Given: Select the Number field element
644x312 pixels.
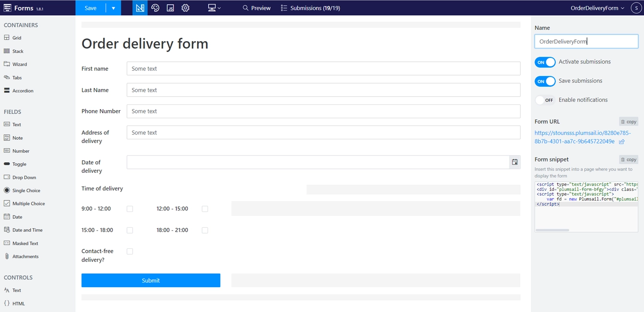Looking at the screenshot, I should point(17,151).
